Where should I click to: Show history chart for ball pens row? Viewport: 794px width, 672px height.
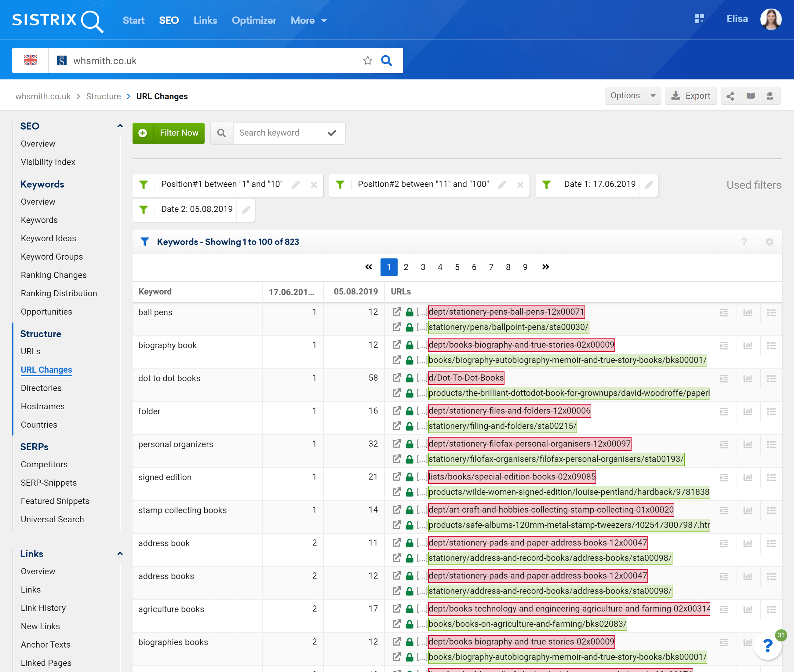click(748, 313)
